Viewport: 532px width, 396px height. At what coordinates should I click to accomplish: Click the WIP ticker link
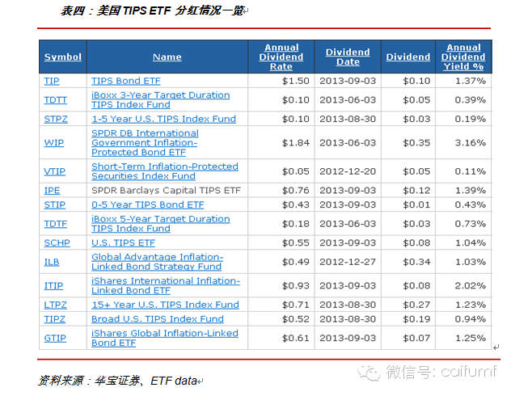[53, 142]
